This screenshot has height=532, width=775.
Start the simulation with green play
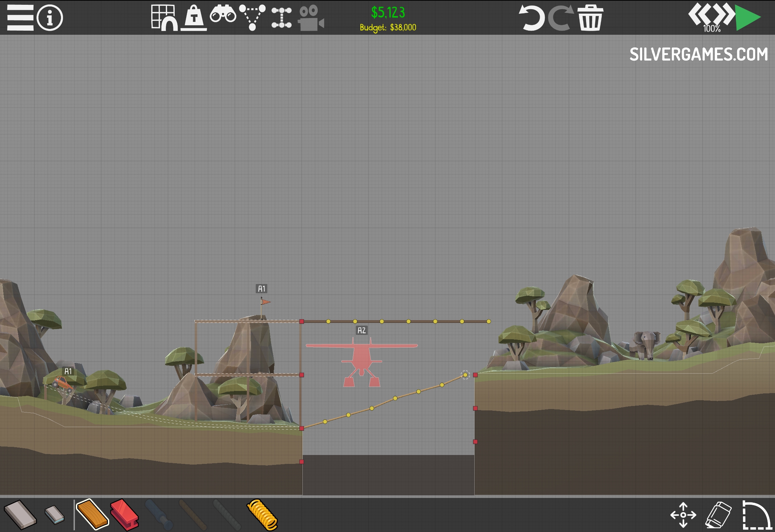click(747, 18)
